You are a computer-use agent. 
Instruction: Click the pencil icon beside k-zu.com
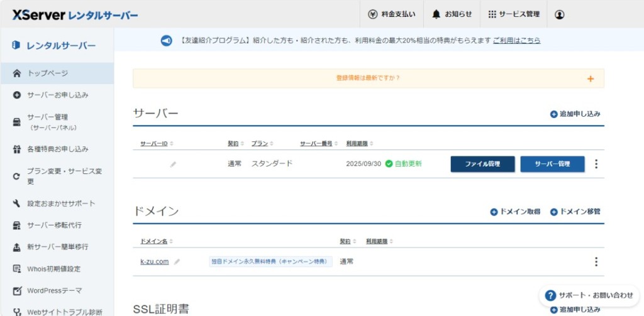click(x=177, y=262)
